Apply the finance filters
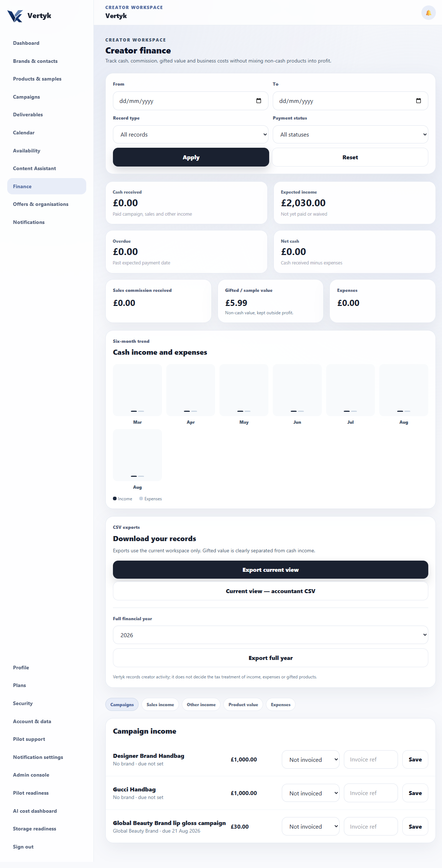The image size is (442, 868). tap(191, 157)
